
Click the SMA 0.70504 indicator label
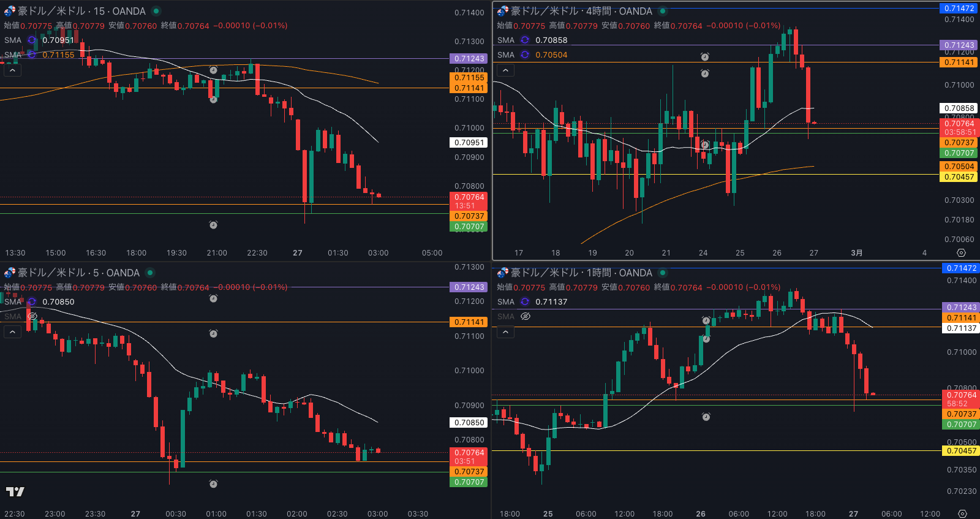point(506,55)
